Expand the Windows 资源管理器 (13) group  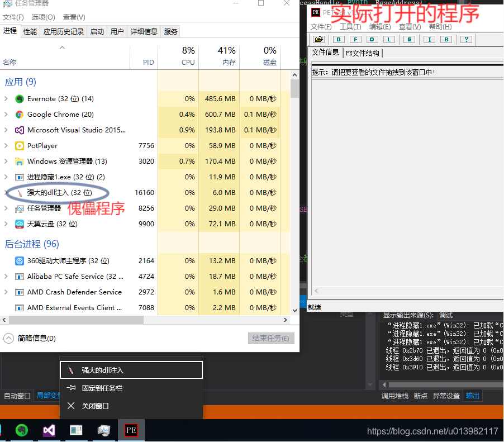tap(6, 161)
